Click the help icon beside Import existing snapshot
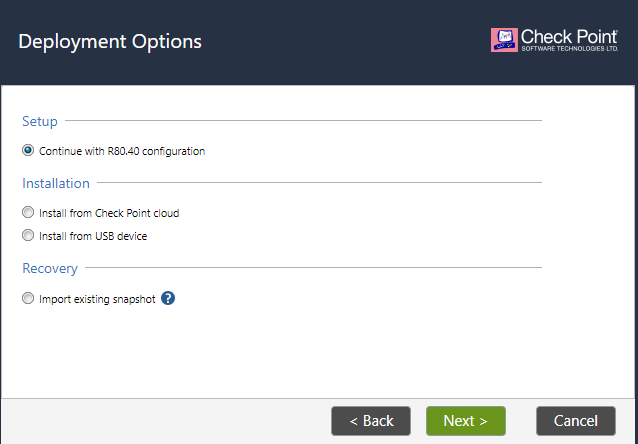 click(x=168, y=298)
